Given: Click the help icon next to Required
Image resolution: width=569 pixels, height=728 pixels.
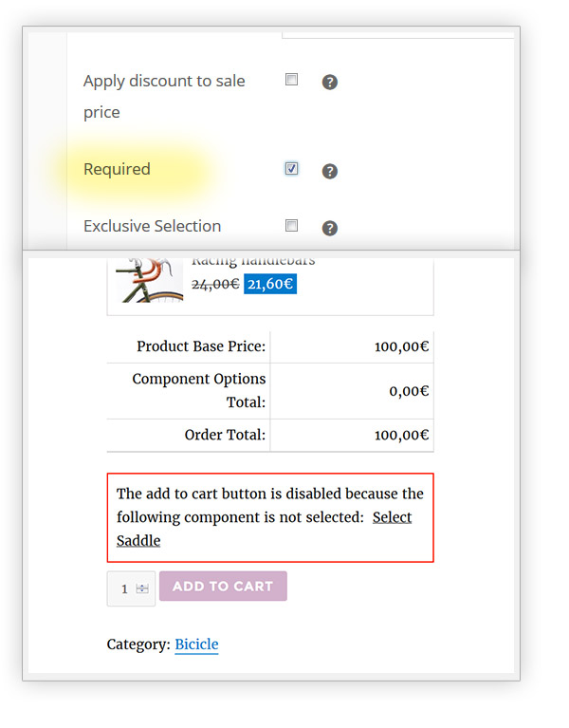Looking at the screenshot, I should pos(330,171).
